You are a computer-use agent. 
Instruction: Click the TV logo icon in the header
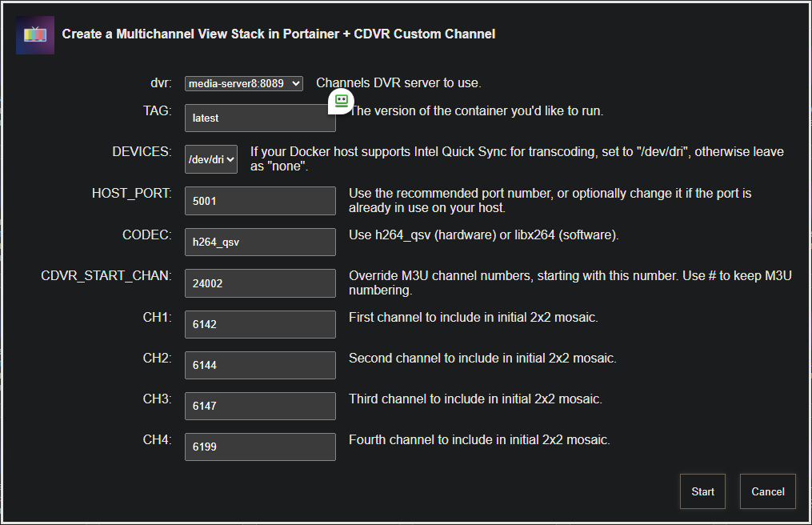pos(35,34)
